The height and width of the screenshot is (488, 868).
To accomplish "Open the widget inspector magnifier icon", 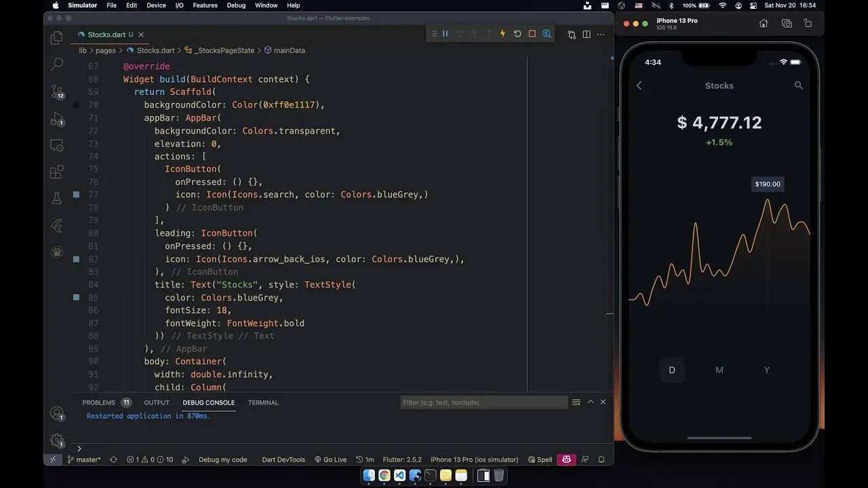I will tap(547, 33).
